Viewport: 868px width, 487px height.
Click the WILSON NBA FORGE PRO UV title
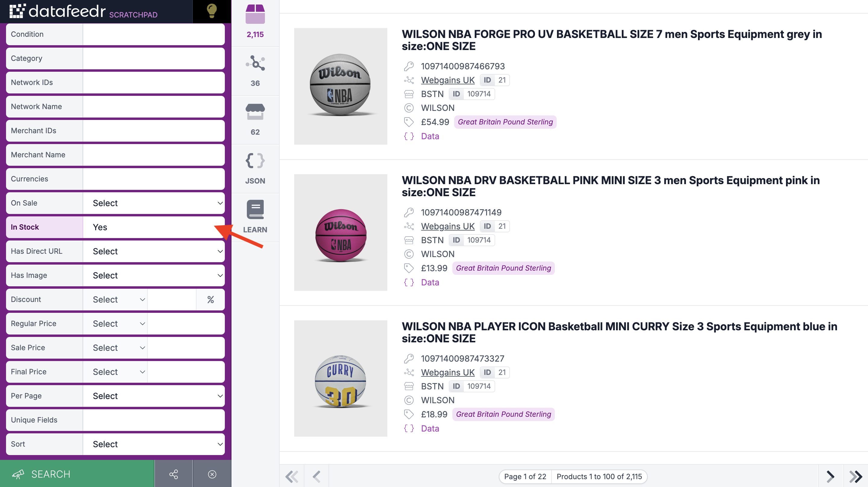coord(612,40)
